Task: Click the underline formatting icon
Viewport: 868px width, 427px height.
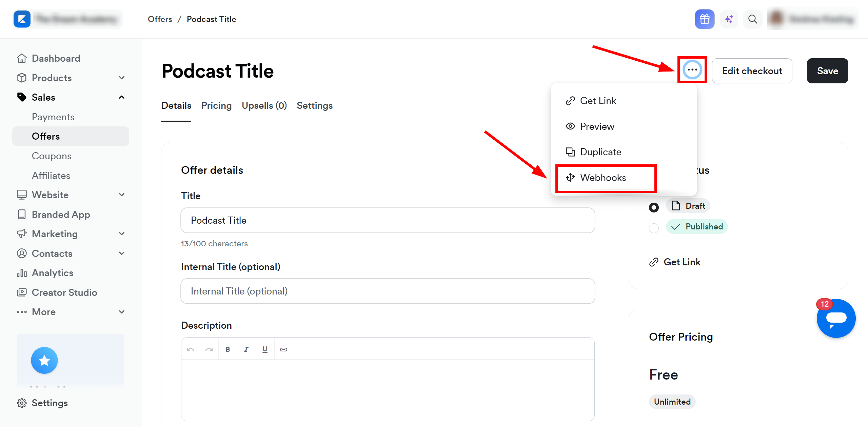Action: (265, 349)
